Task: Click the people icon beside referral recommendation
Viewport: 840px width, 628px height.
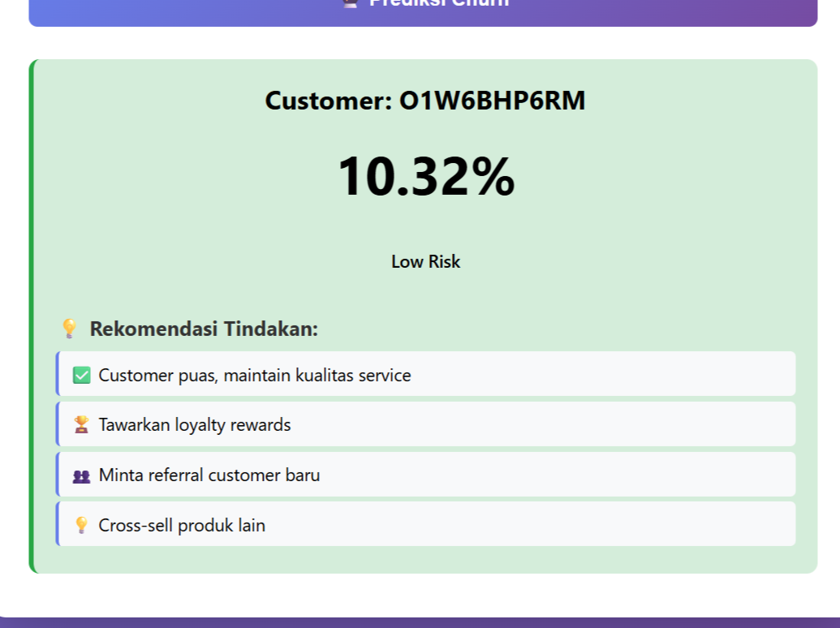Action: [x=81, y=475]
